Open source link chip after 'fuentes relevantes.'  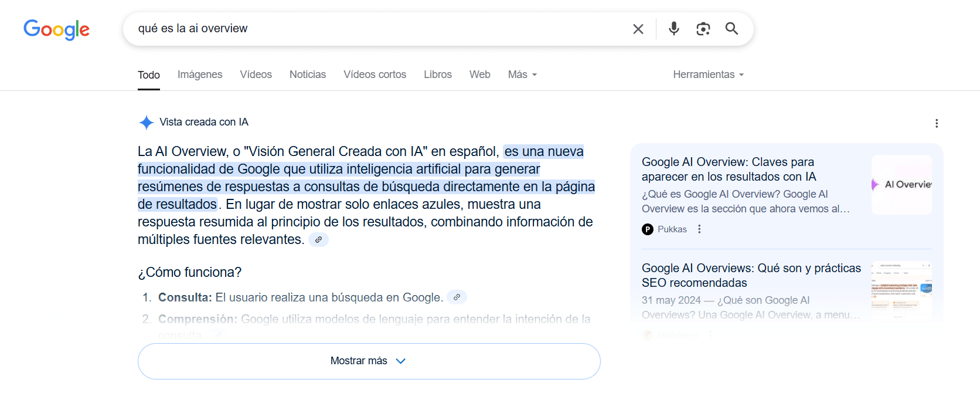tap(318, 240)
